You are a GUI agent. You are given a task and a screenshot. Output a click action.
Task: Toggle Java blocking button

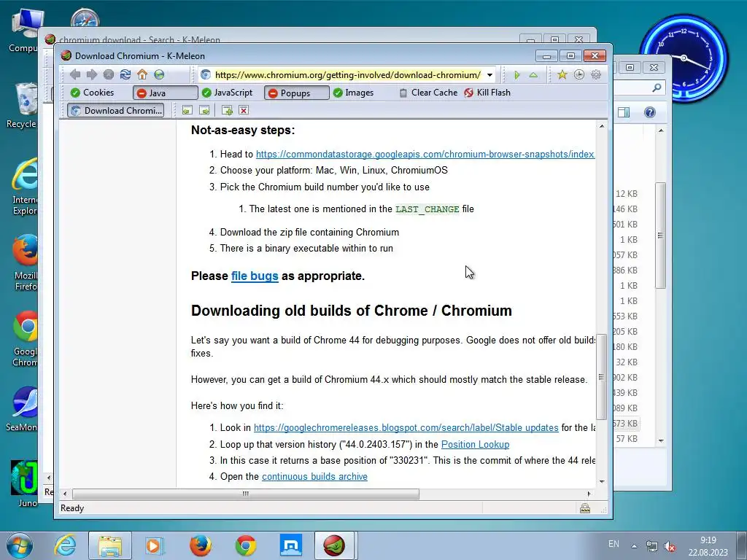pos(165,93)
